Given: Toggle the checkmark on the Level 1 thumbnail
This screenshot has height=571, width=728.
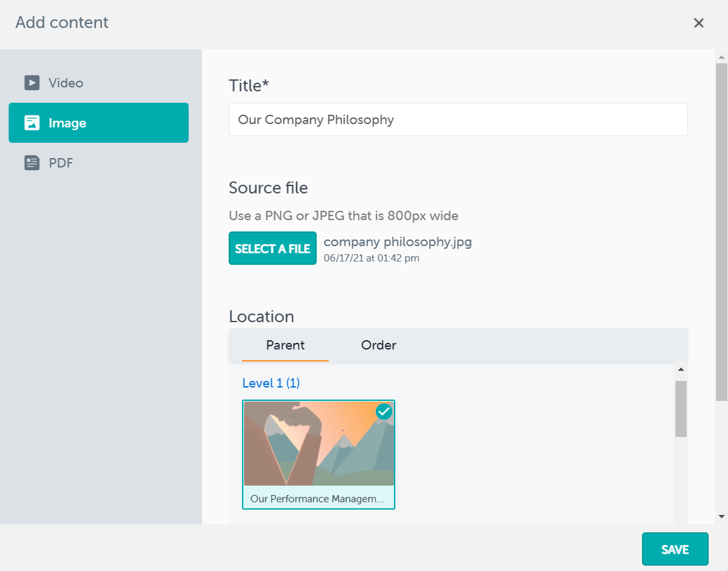Looking at the screenshot, I should click(x=383, y=412).
